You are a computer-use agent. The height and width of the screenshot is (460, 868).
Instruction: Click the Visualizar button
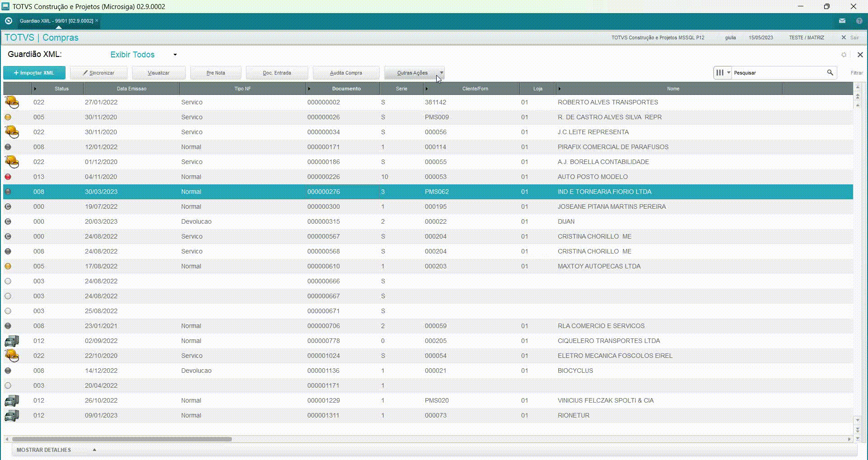[x=159, y=73]
